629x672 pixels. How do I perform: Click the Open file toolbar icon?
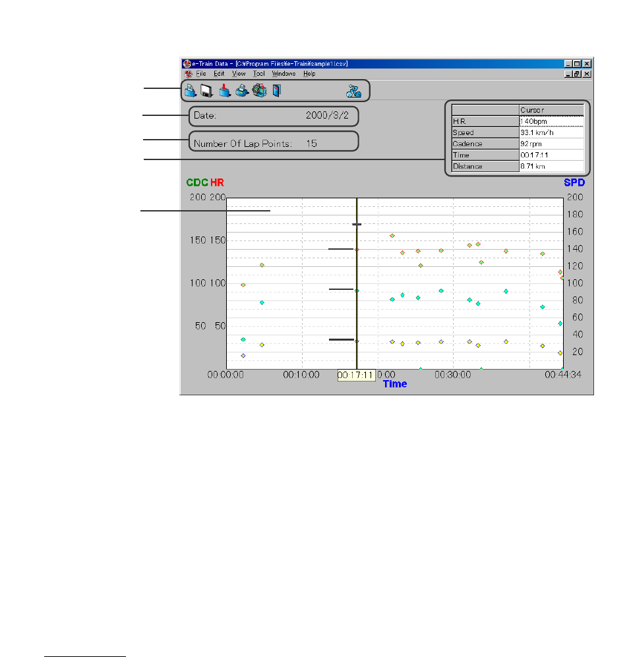tap(191, 90)
